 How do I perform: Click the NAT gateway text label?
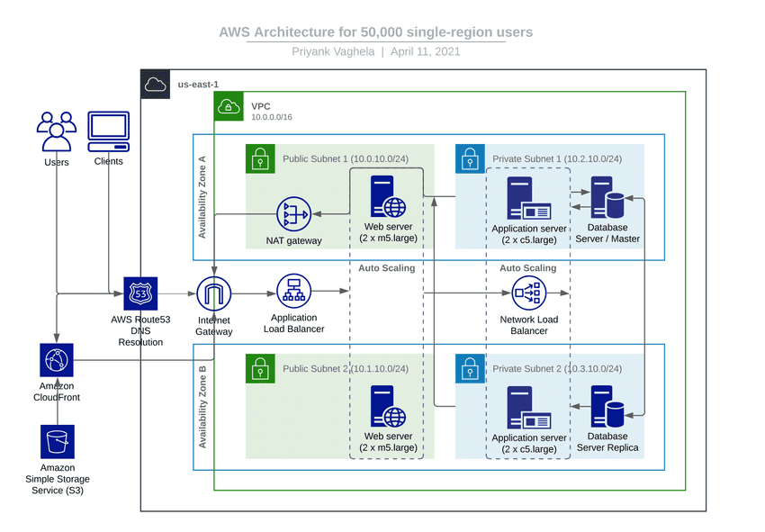293,240
